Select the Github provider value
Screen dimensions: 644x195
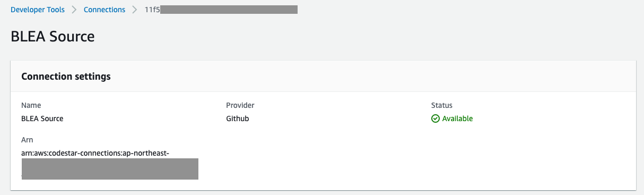pyautogui.click(x=237, y=118)
